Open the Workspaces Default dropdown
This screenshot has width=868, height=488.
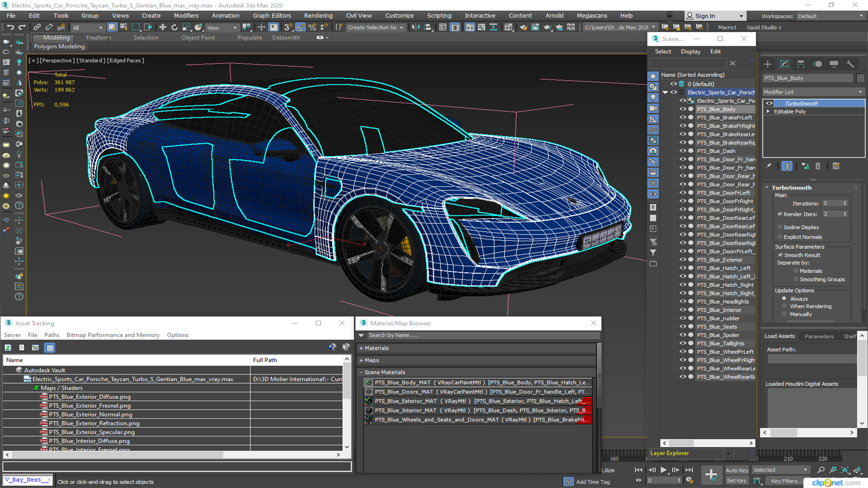830,16
